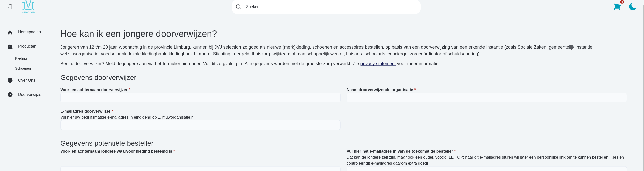Click the Voor- en achternaam doorverwijzer field

click(200, 98)
